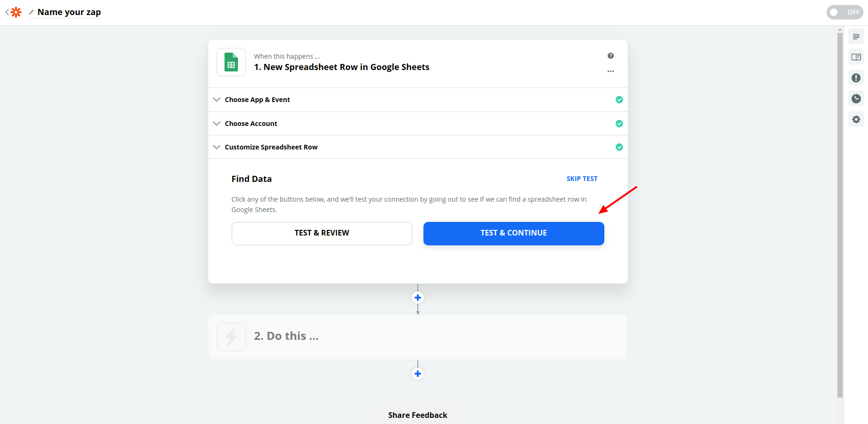Add a step via the plus icon
This screenshot has height=424, width=868.
click(x=418, y=298)
